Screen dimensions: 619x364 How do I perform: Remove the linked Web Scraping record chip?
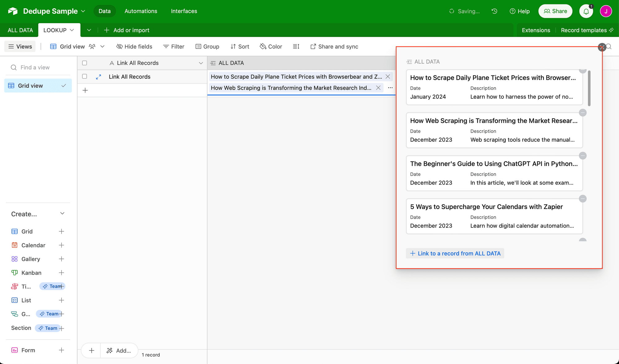coord(378,88)
